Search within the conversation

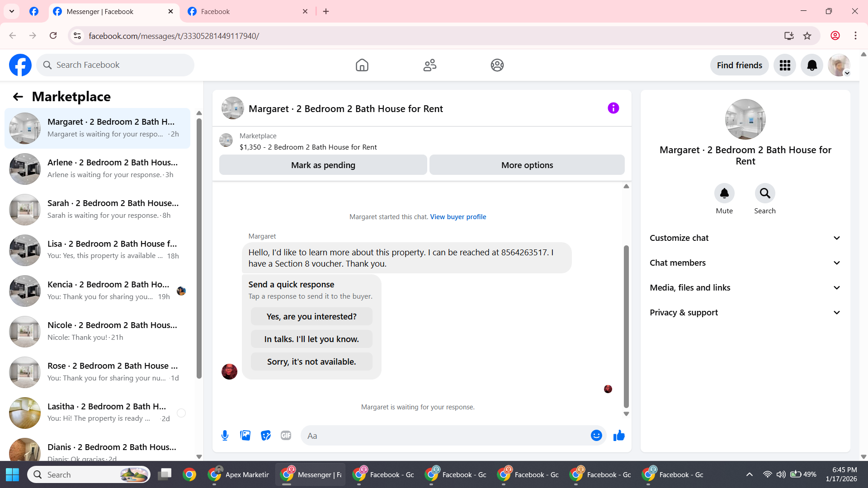point(764,193)
